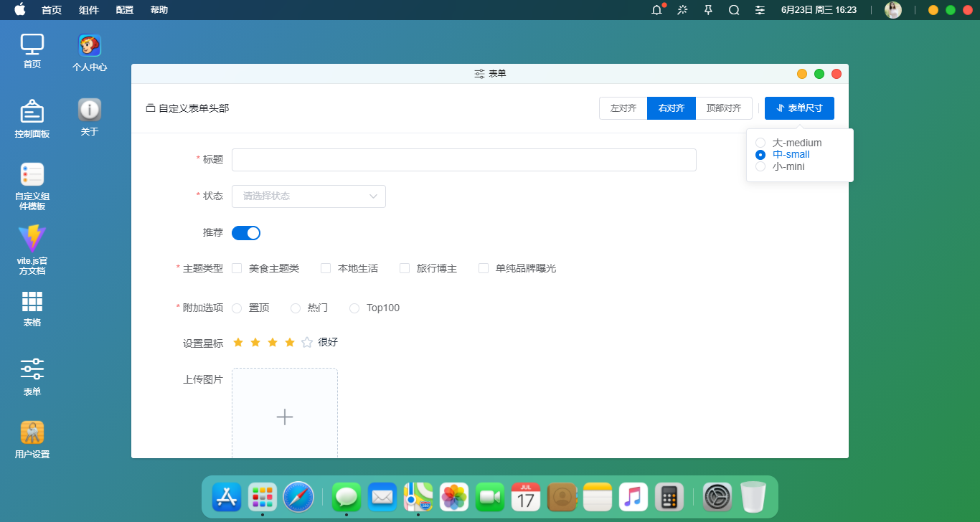Open the 表单尺寸 dropdown button
This screenshot has width=980, height=522.
(799, 108)
